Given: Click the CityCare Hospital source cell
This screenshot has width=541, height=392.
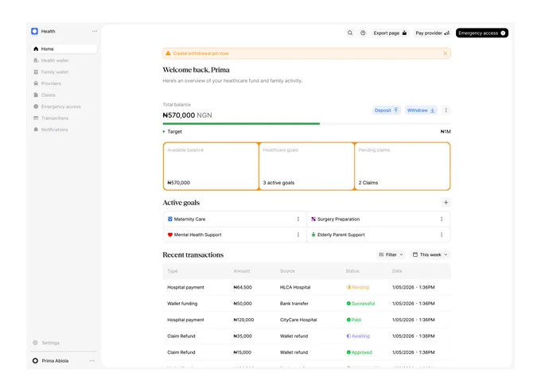Looking at the screenshot, I should tap(298, 320).
